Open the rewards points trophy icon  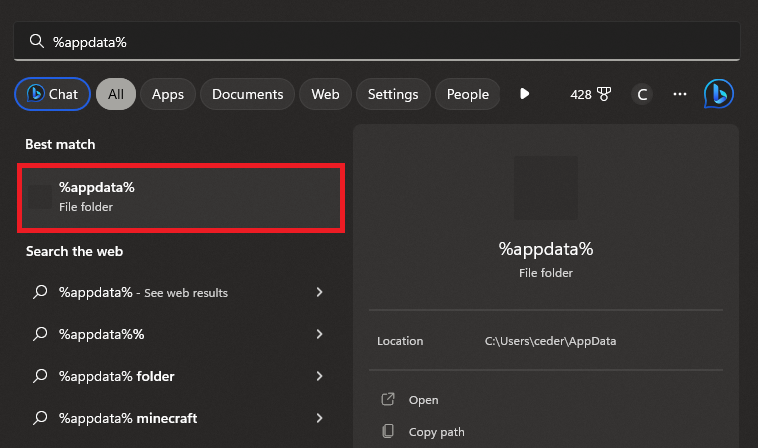tap(603, 94)
